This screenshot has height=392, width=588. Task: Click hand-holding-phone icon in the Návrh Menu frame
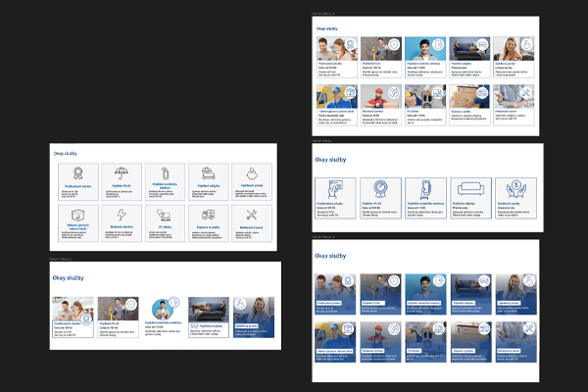(x=425, y=189)
